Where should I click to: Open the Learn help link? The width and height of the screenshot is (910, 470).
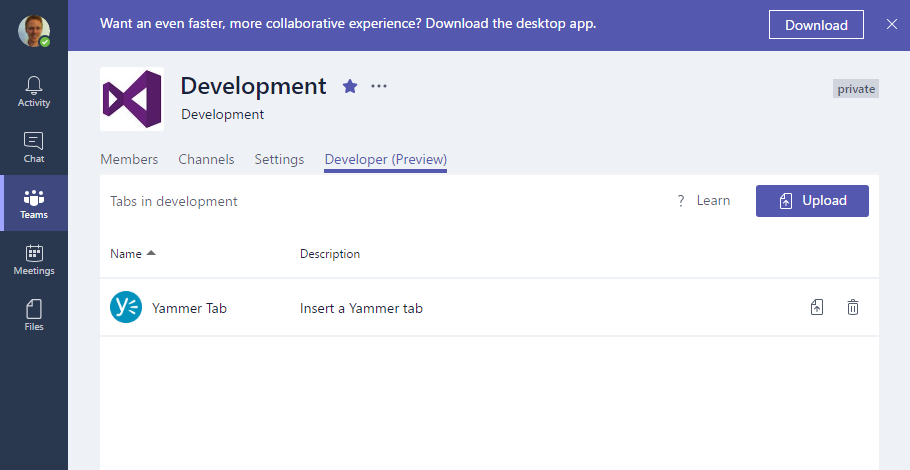click(x=713, y=201)
